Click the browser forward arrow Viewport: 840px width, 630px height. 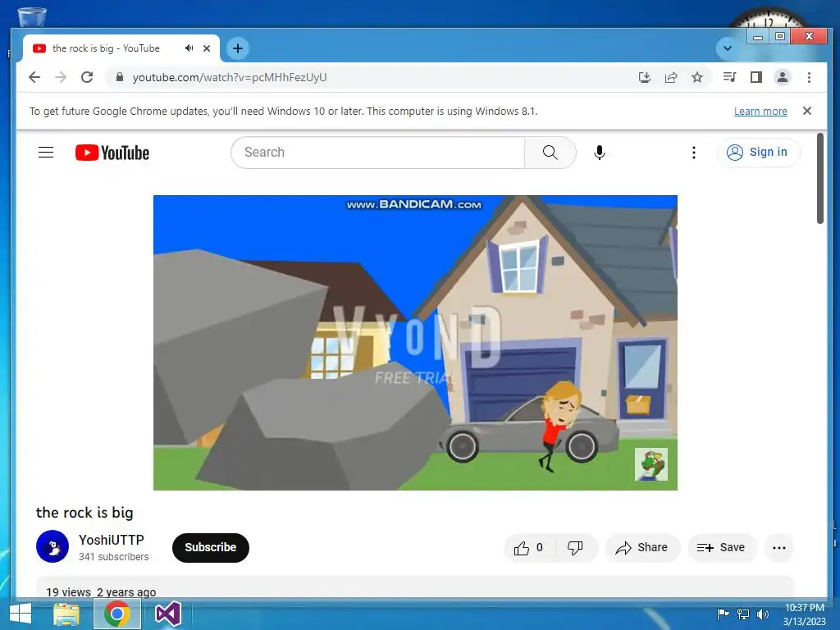click(61, 77)
